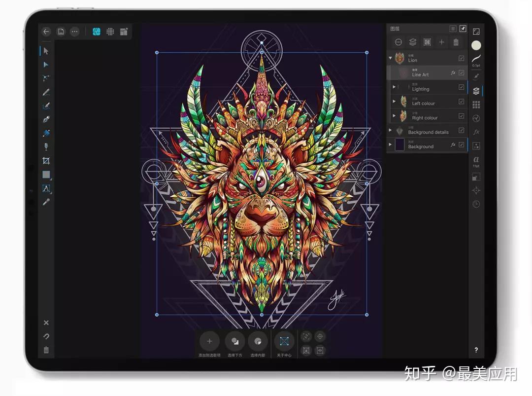Switch to the Pixel persona
The height and width of the screenshot is (396, 532).
[x=110, y=32]
